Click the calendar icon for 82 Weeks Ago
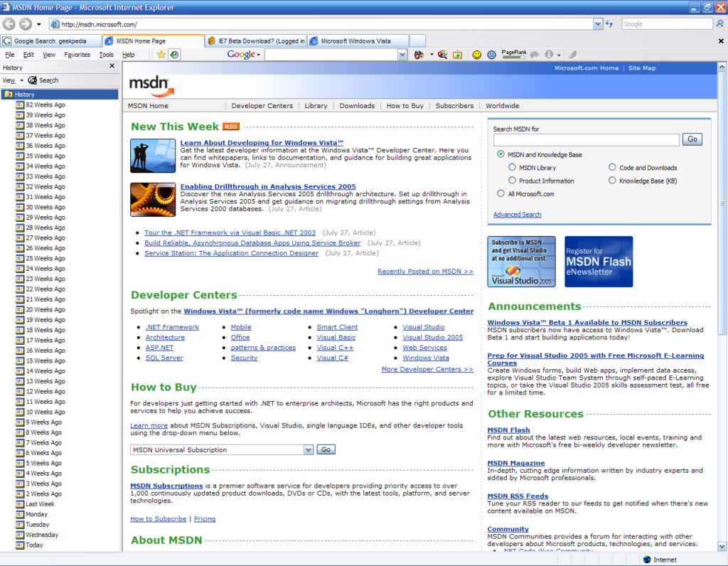The width and height of the screenshot is (728, 566). pyautogui.click(x=19, y=105)
